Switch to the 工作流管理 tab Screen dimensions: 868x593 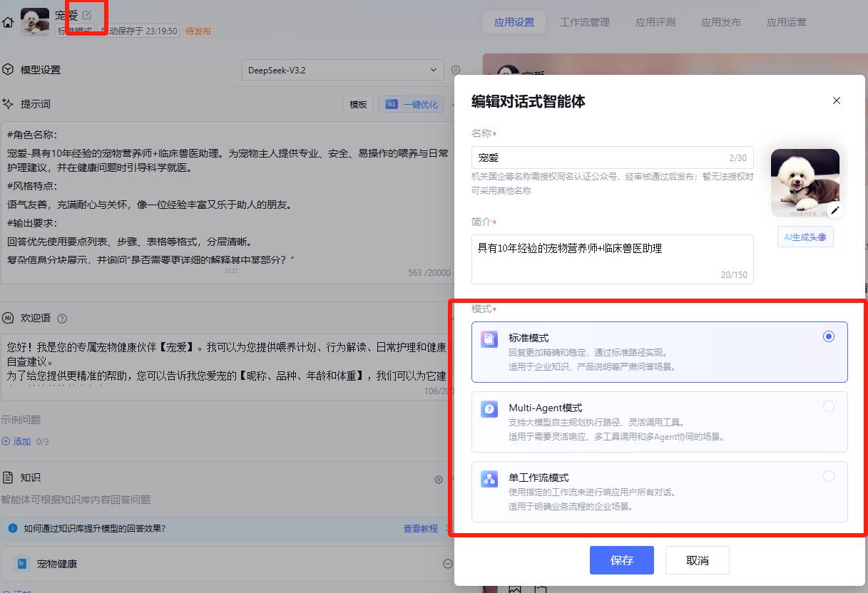tap(586, 22)
